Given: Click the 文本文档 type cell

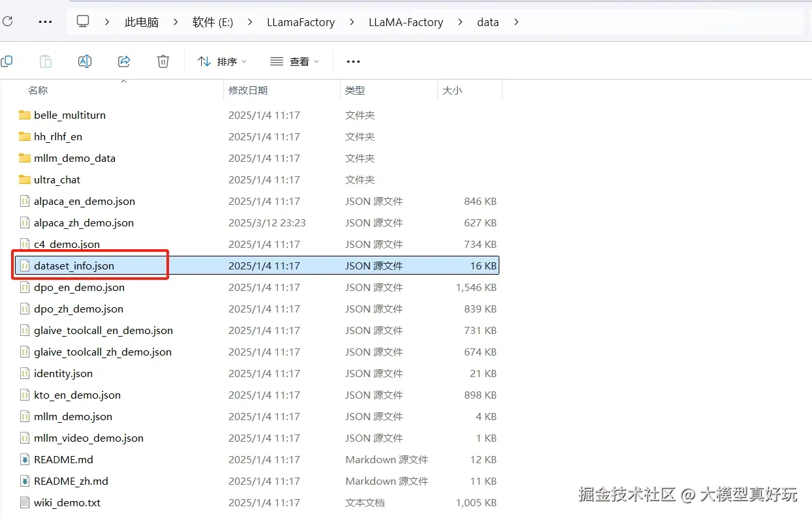Looking at the screenshot, I should tap(365, 502).
